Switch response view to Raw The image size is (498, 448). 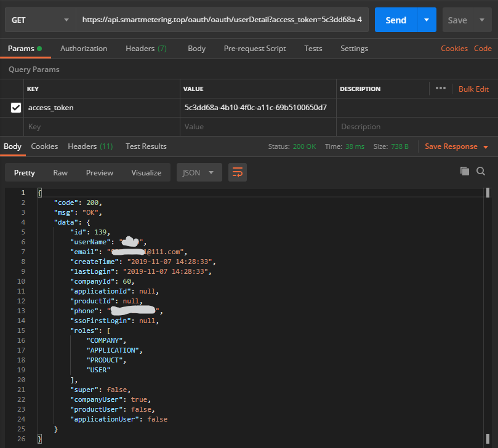coord(60,173)
